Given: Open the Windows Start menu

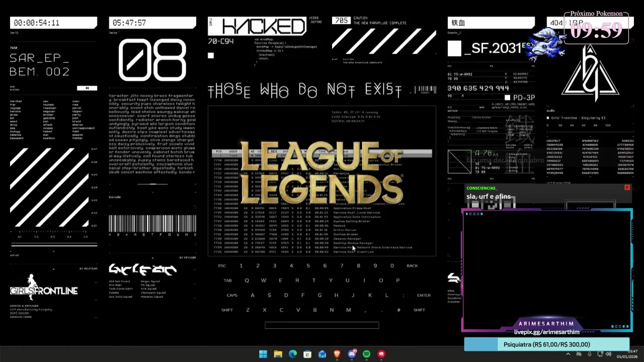Looking at the screenshot, I should (263, 354).
